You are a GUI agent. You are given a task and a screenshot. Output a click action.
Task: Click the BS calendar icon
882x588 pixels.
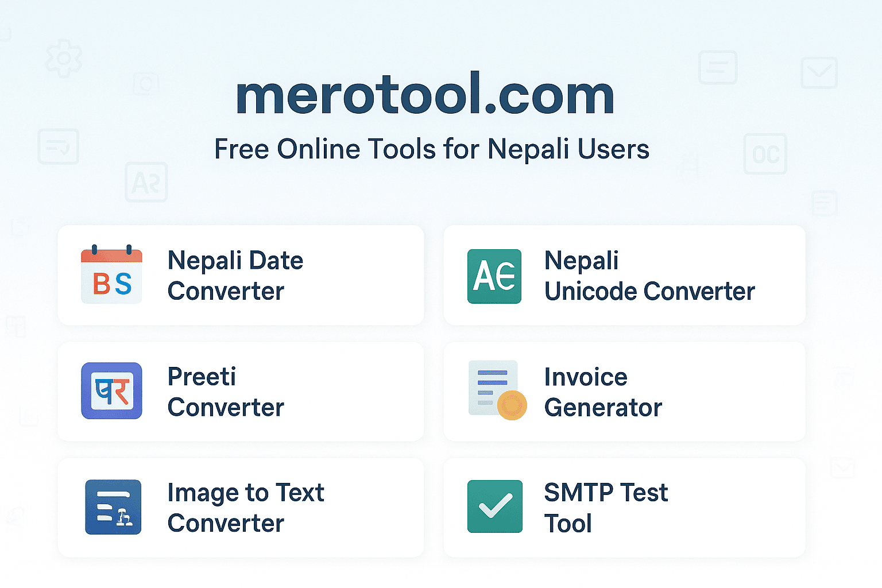pos(111,275)
